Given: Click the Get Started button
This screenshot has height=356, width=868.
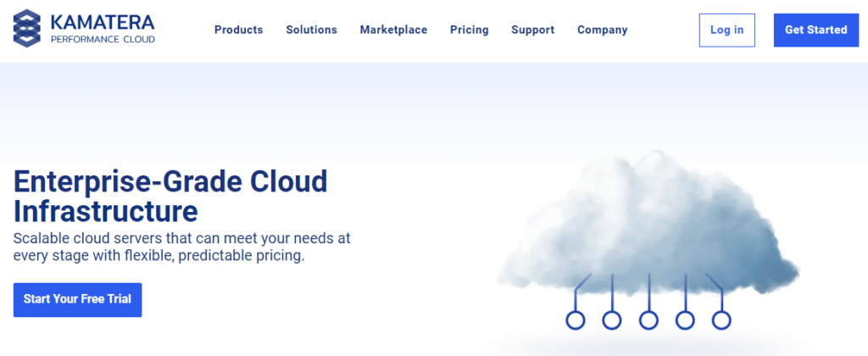Looking at the screenshot, I should (815, 30).
